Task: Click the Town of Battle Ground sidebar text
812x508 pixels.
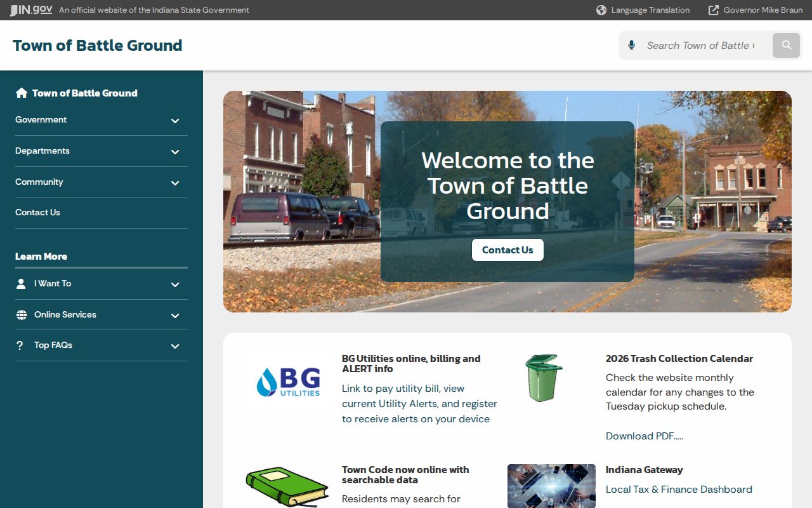Action: (x=85, y=93)
